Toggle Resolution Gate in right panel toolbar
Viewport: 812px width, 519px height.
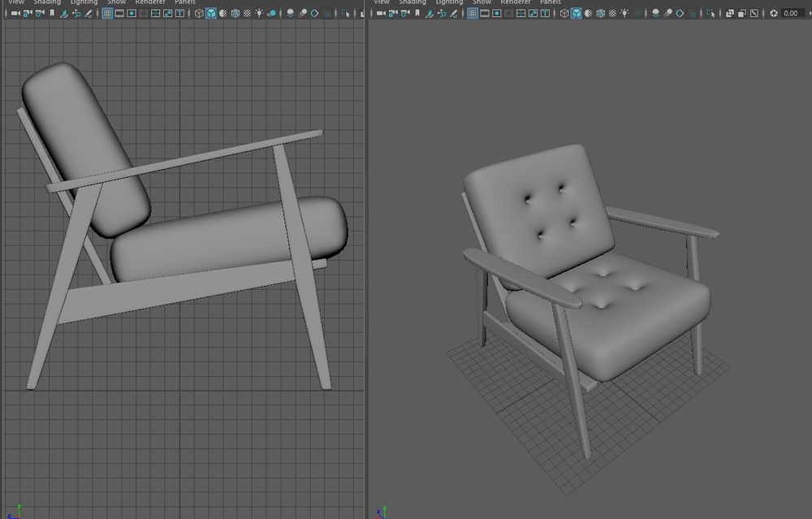497,14
